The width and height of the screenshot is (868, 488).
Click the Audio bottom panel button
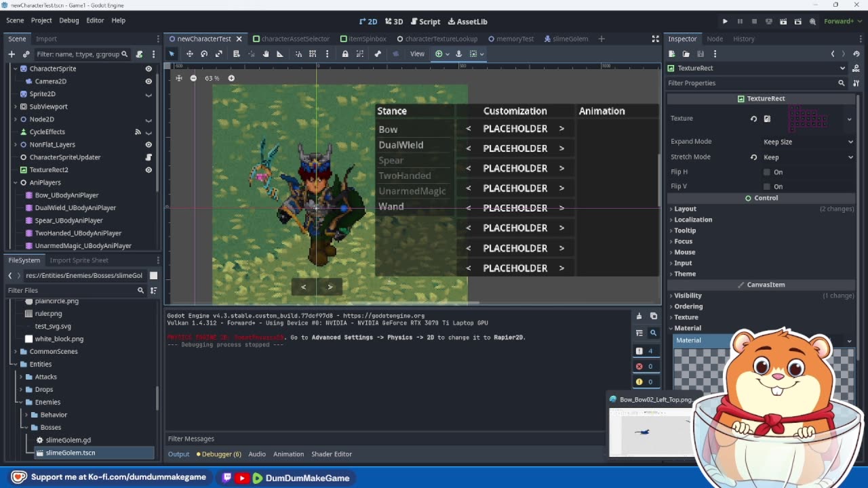point(257,454)
